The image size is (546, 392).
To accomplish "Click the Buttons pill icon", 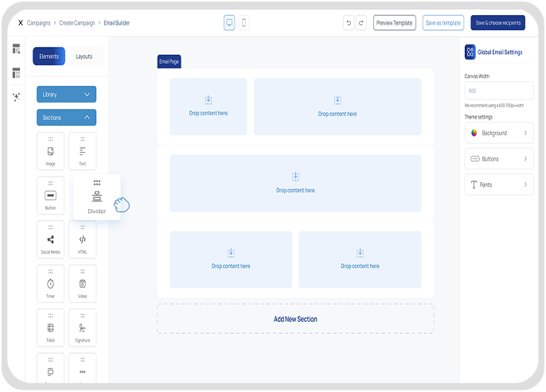I will (x=475, y=159).
